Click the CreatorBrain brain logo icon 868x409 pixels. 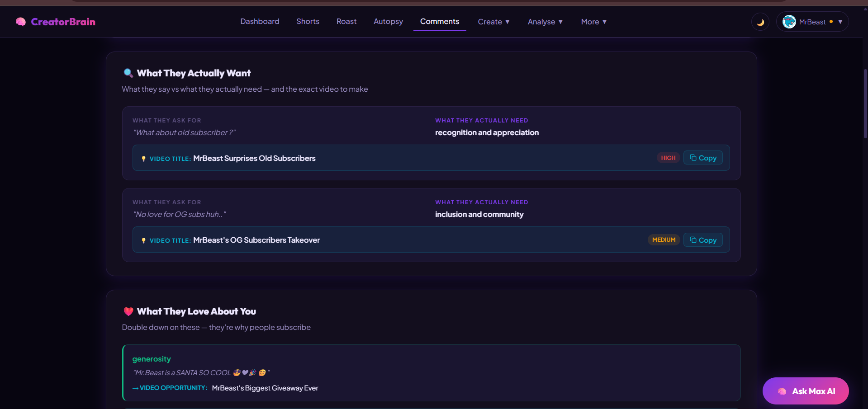[21, 22]
